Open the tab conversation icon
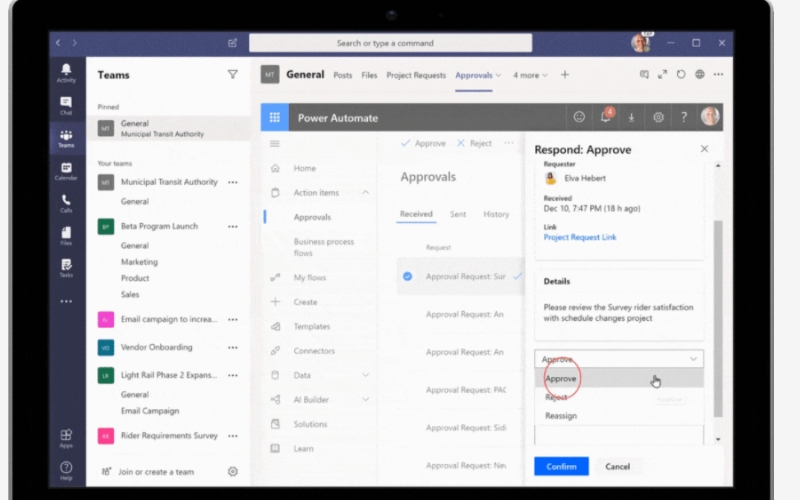This screenshot has width=800, height=500. click(x=644, y=74)
